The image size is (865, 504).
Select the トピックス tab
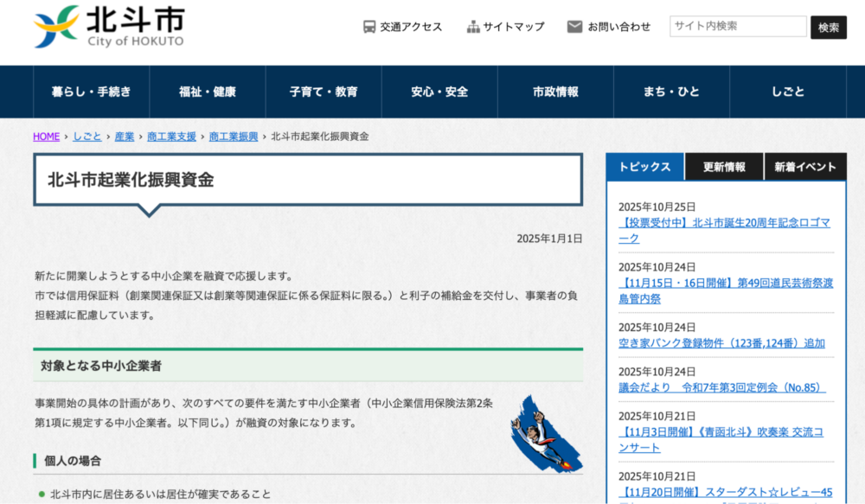point(644,167)
